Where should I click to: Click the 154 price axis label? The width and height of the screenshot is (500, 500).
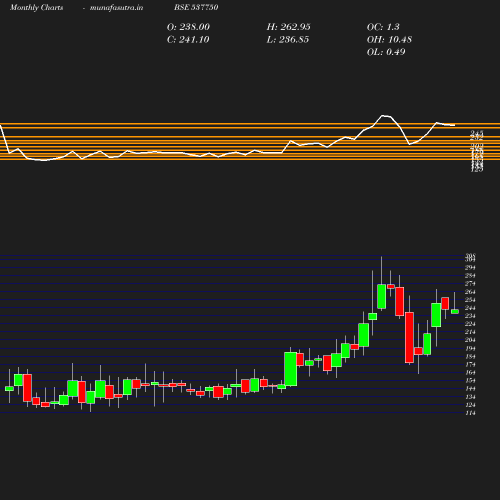[x=470, y=380]
